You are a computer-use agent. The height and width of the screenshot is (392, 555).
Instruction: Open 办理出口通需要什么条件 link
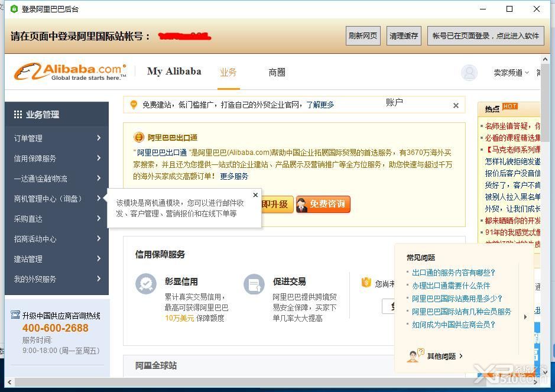coord(451,286)
